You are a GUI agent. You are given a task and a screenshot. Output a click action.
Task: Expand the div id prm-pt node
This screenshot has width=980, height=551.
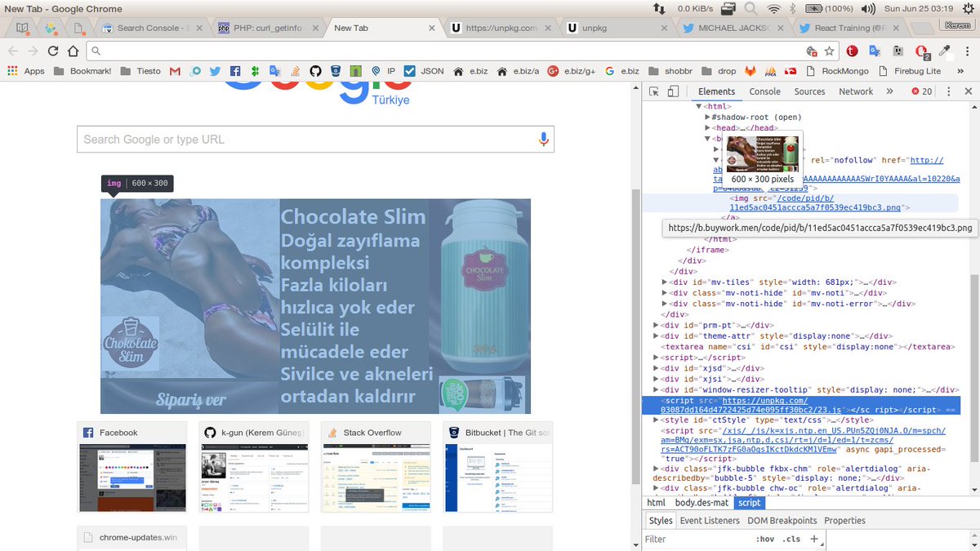click(656, 325)
